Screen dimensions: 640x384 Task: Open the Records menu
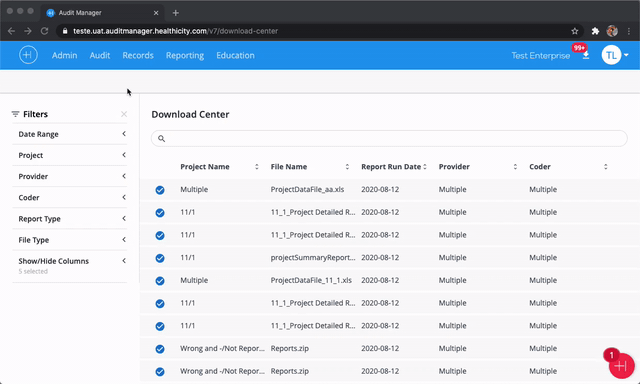pos(138,55)
